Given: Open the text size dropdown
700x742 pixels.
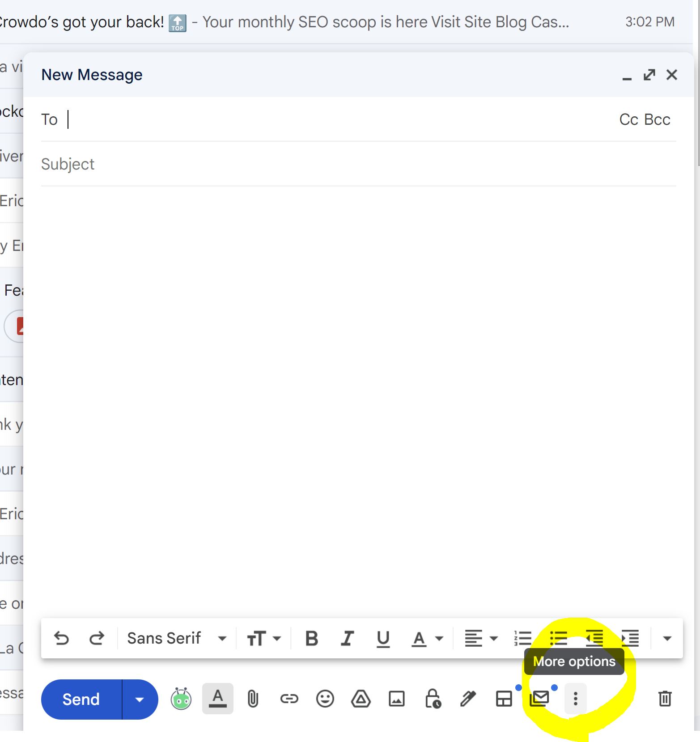Looking at the screenshot, I should point(264,638).
